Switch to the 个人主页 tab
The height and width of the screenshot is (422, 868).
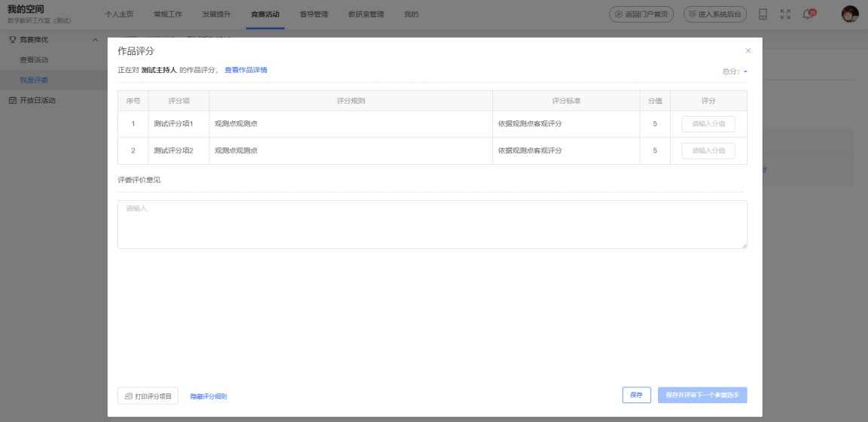119,14
